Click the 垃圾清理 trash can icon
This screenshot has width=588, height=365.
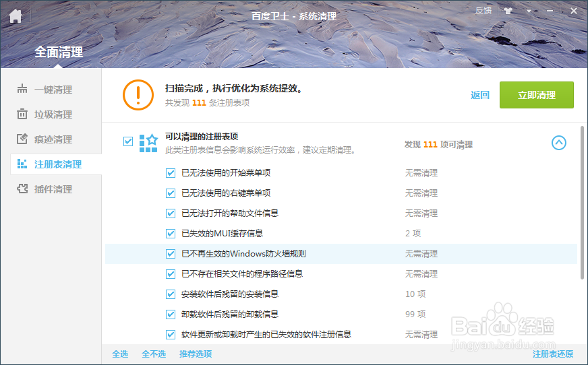[x=22, y=114]
